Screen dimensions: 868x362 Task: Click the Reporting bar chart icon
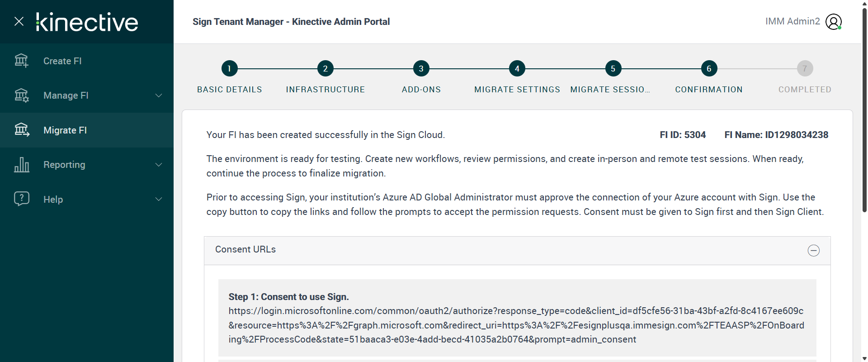(21, 165)
